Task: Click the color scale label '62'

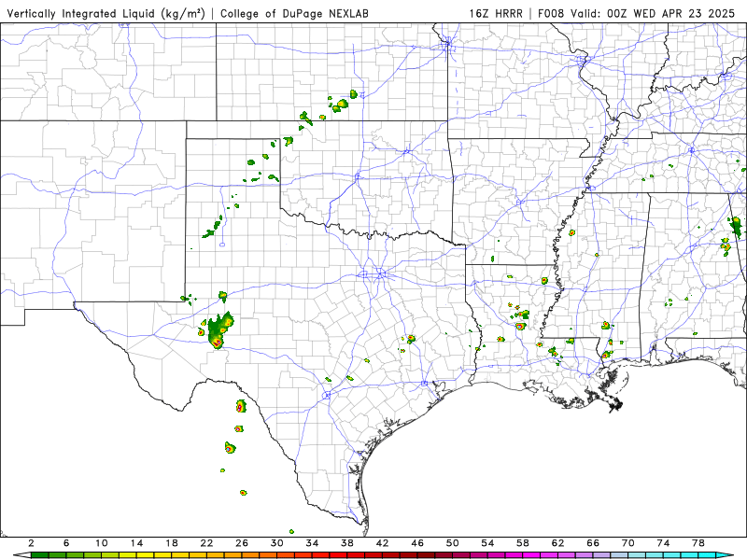Action: (558, 543)
